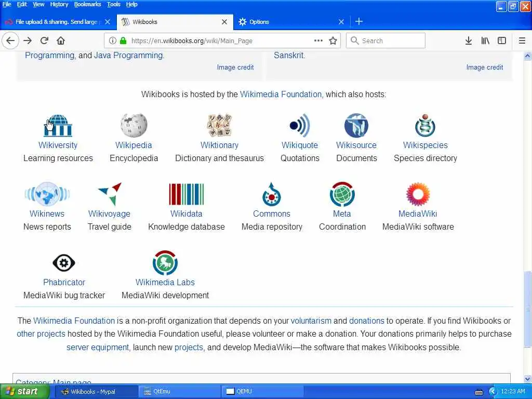
Task: Open the Help menu
Action: 131,4
